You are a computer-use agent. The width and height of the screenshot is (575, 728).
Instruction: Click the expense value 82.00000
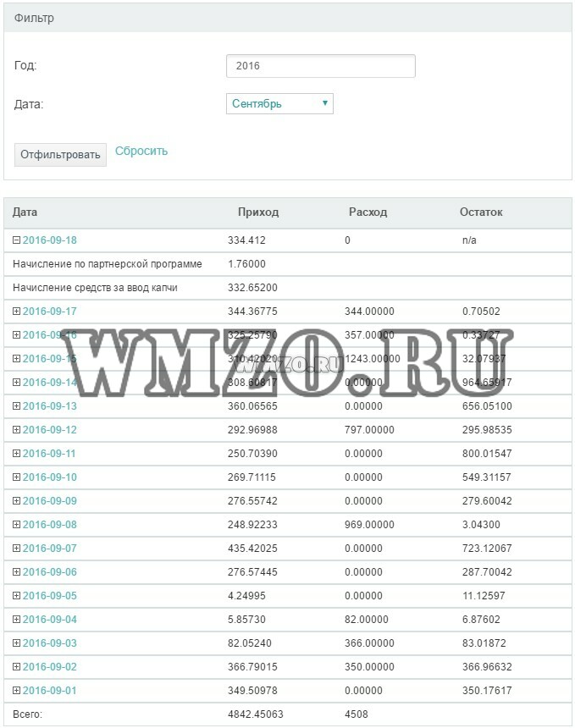[367, 619]
